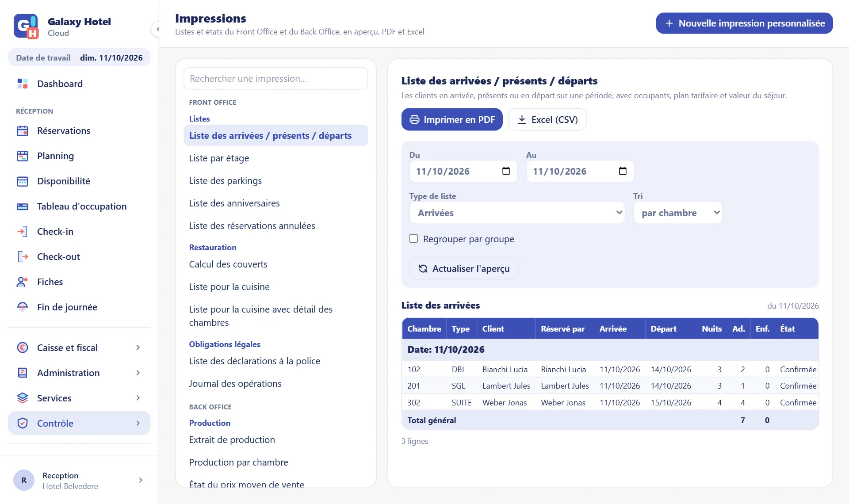Expand the Reception user menu chevron

(x=141, y=480)
